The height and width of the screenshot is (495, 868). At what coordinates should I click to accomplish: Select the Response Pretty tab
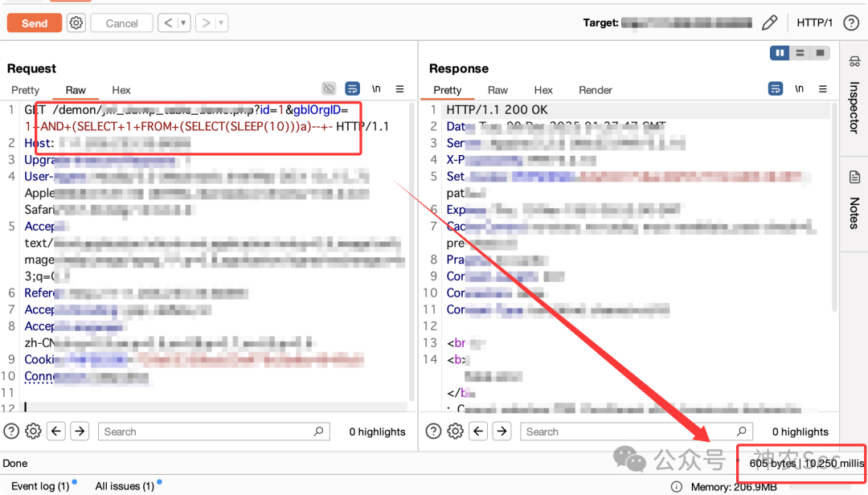pos(448,90)
